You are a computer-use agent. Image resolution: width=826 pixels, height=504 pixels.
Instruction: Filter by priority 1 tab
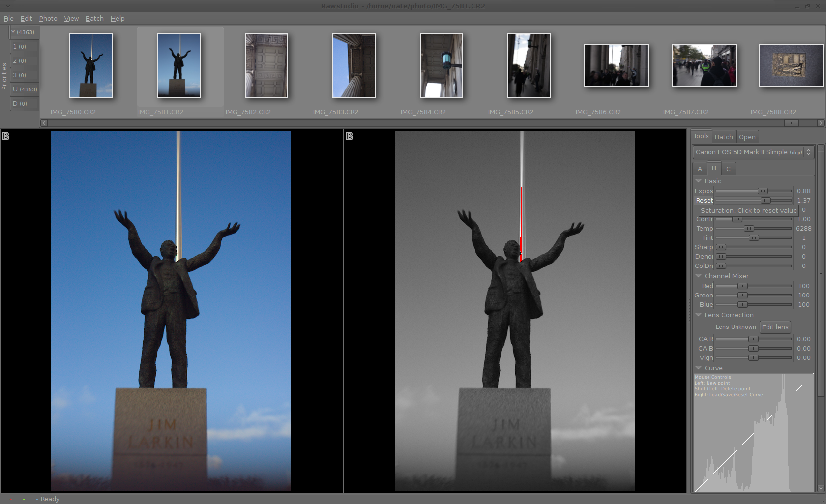[x=24, y=47]
